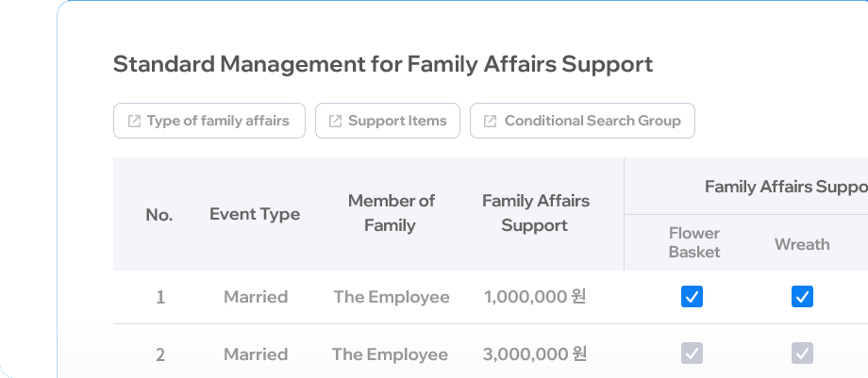Select The Employee cell in row 2
The image size is (868, 378).
pyautogui.click(x=390, y=354)
